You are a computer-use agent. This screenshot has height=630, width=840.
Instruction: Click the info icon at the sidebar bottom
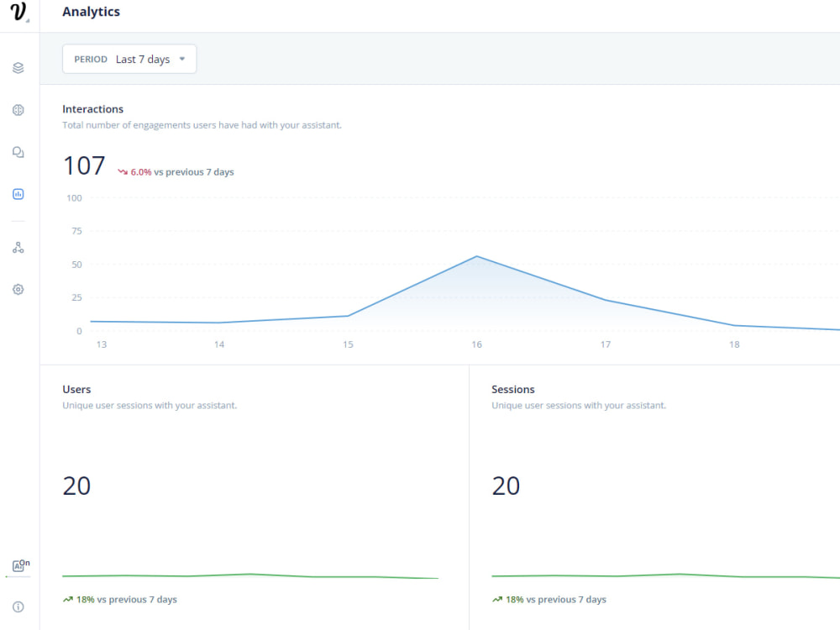(18, 606)
